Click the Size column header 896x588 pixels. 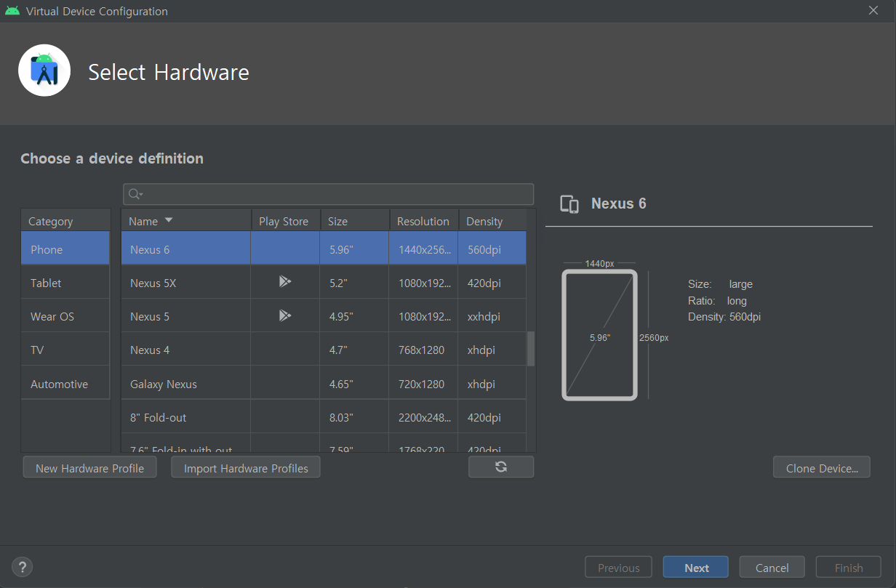coord(354,221)
